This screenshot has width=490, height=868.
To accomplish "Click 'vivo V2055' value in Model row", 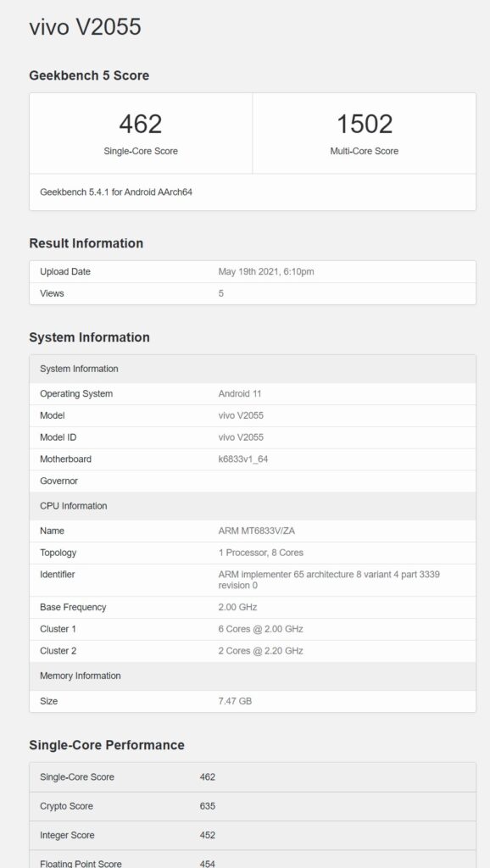I will (x=241, y=415).
